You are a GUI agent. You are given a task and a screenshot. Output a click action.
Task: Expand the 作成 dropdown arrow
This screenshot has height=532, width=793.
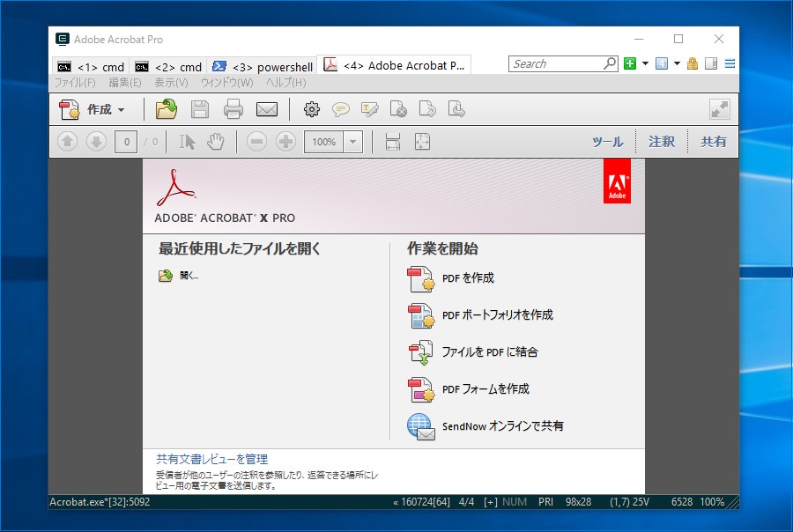121,110
